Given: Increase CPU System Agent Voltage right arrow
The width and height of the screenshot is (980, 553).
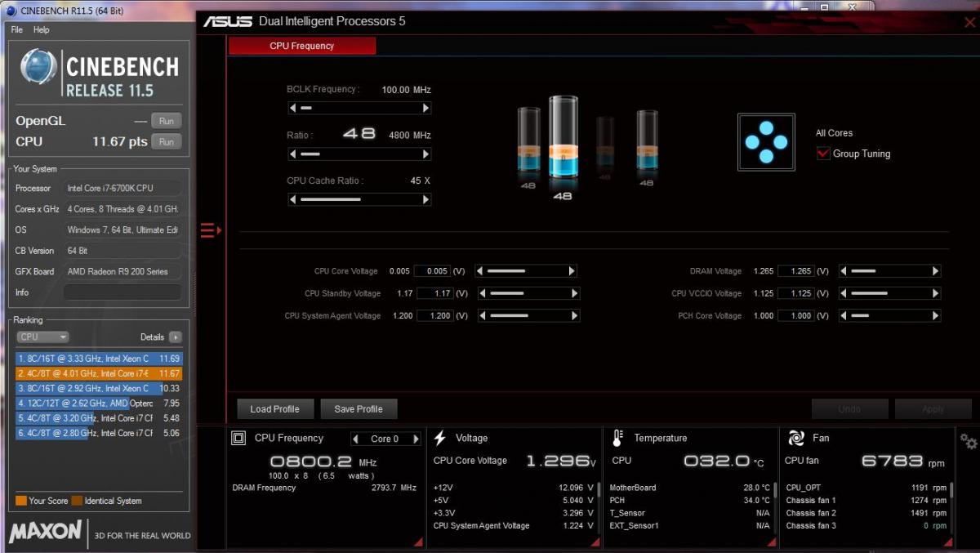Looking at the screenshot, I should coord(575,315).
